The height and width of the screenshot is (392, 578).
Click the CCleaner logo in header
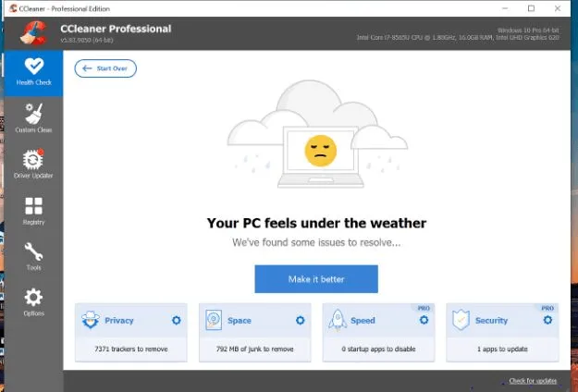[34, 33]
